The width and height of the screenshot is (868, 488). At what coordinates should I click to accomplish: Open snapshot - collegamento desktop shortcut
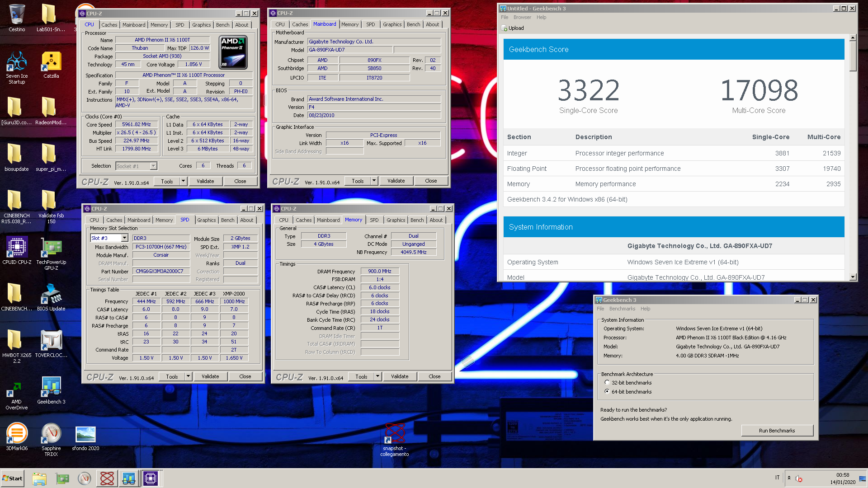[395, 440]
